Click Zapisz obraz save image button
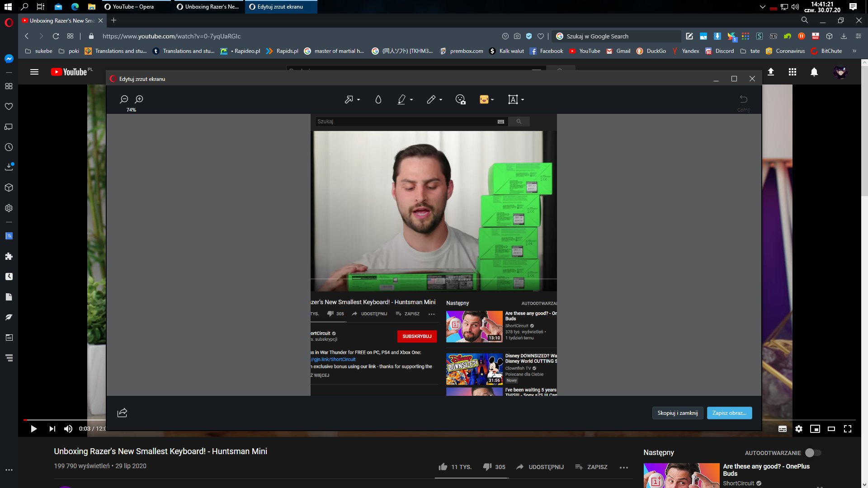This screenshot has width=868, height=488. point(729,413)
